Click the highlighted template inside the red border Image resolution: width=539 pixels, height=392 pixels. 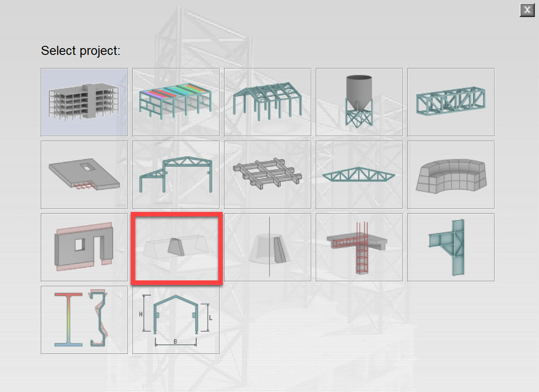176,248
